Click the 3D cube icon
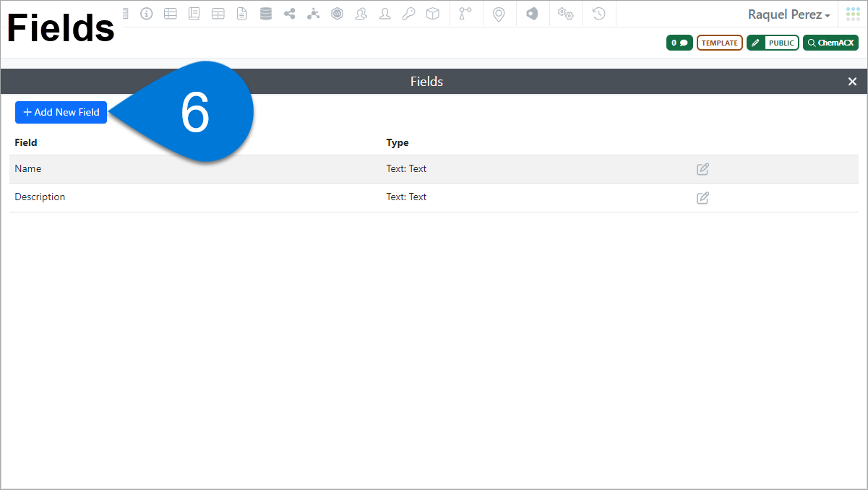The image size is (868, 490). coord(432,14)
